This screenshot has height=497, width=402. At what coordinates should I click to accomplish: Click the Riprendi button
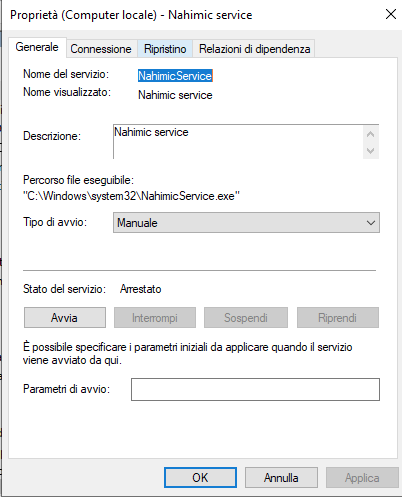pos(338,318)
